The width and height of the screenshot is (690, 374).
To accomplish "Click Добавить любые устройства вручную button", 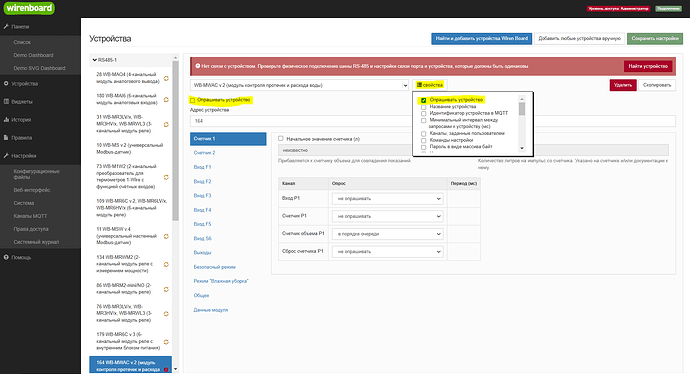I will 580,39.
